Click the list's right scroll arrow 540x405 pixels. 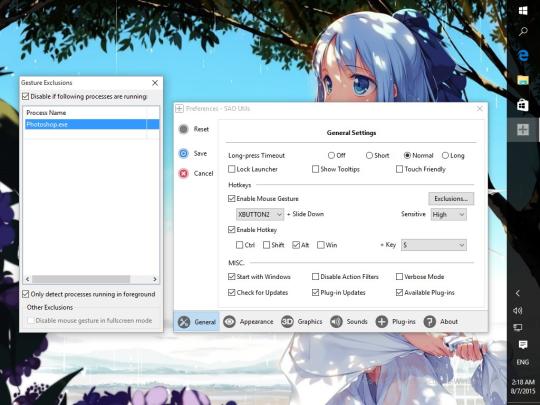point(155,279)
